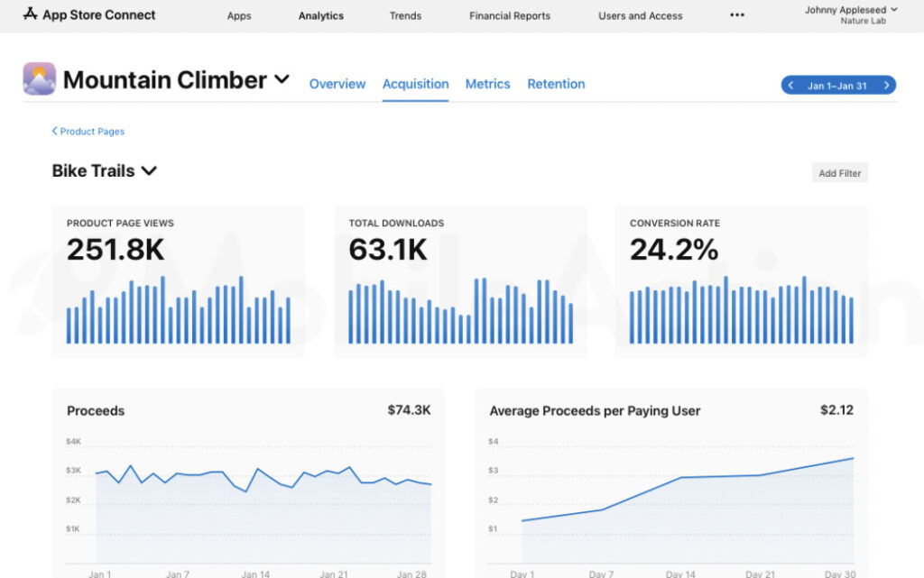Screen dimensions: 924x578
Task: Open Financial Reports
Action: [510, 16]
